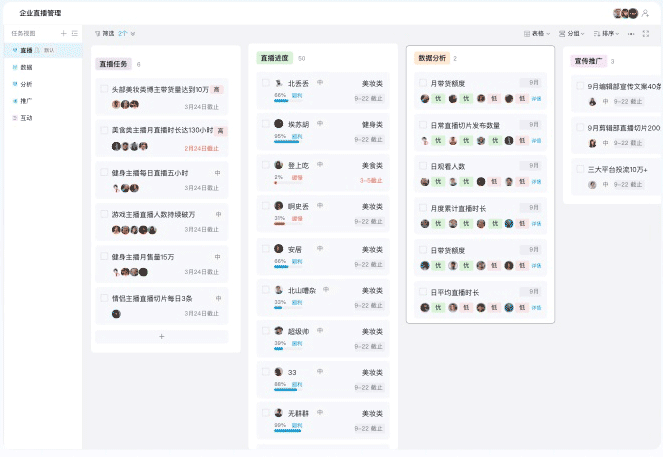This screenshot has height=457, width=663.
Task: Click the collaborator avatars in the header
Action: pos(625,13)
